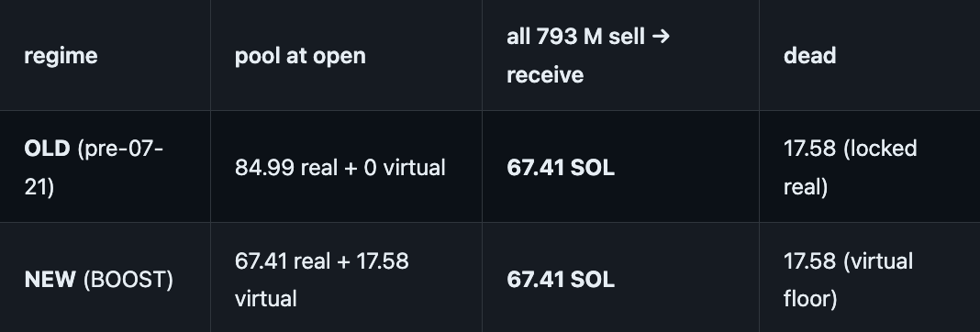Click the '(BOOST)' text
980x332 pixels.
coord(128,280)
